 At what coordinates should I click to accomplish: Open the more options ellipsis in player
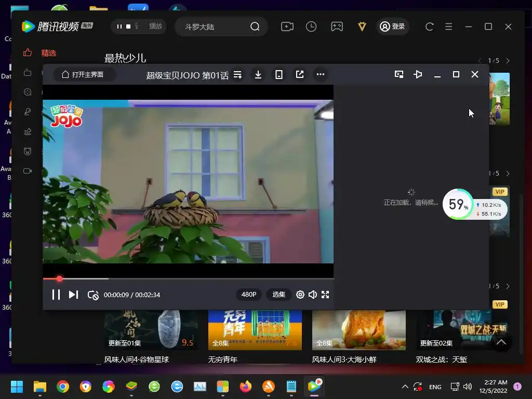pos(320,74)
